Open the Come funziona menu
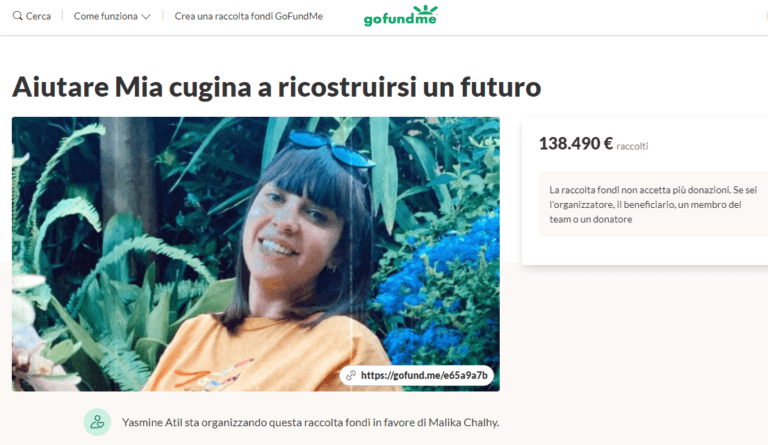Image resolution: width=768 pixels, height=445 pixels. 112,16
